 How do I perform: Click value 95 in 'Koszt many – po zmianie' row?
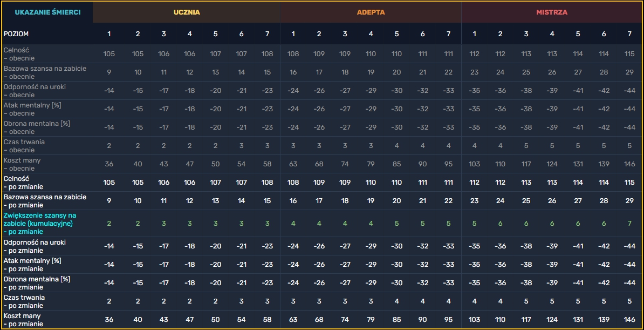tap(449, 320)
